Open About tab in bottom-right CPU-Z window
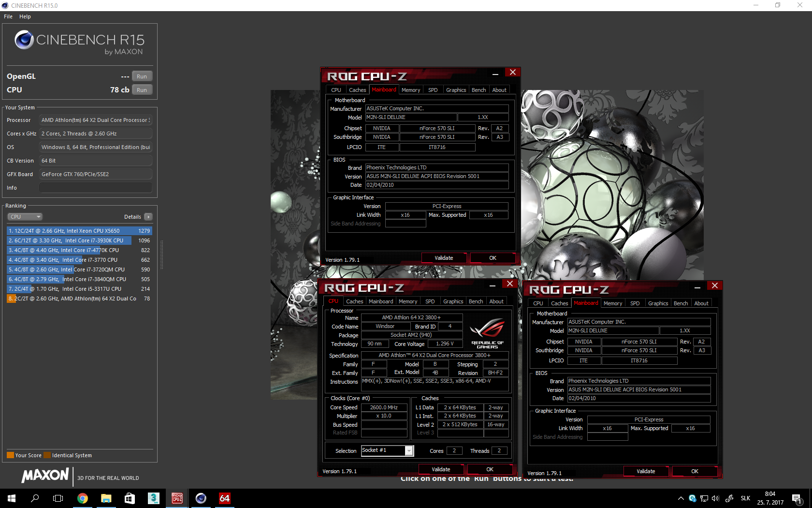This screenshot has height=508, width=812. pyautogui.click(x=701, y=303)
